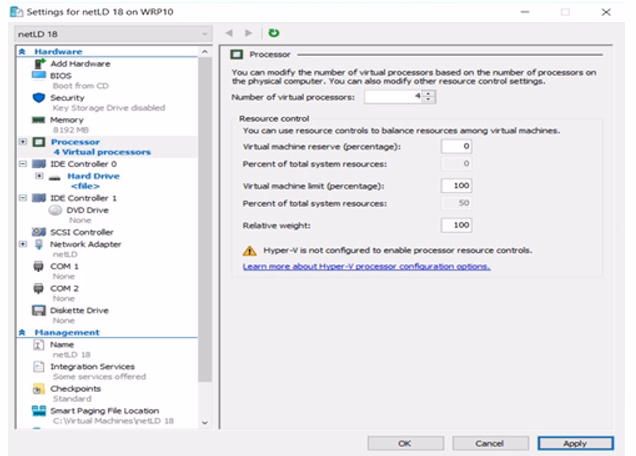Image resolution: width=636 pixels, height=456 pixels.
Task: Click the Virtual machine limit field
Action: point(456,186)
